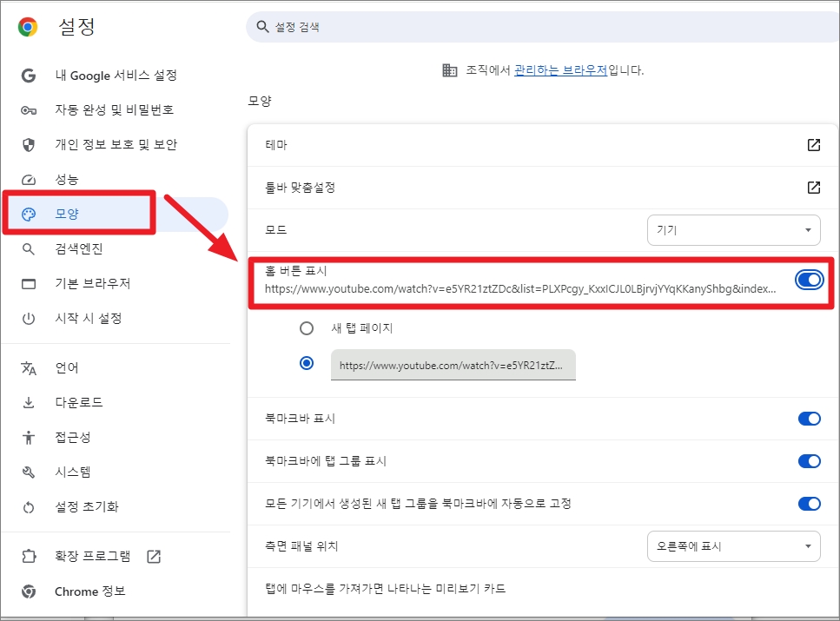Open 개인 정보 보호 및 보안 section

coord(116,145)
